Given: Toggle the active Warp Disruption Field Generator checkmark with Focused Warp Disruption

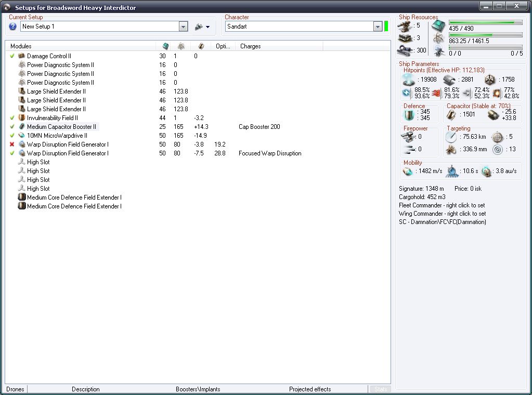Looking at the screenshot, I should (x=12, y=153).
